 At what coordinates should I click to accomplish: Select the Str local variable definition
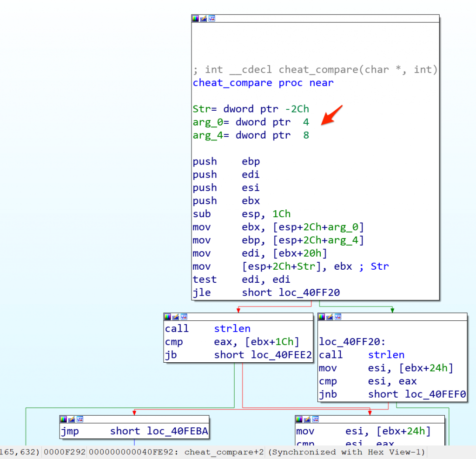coord(251,109)
